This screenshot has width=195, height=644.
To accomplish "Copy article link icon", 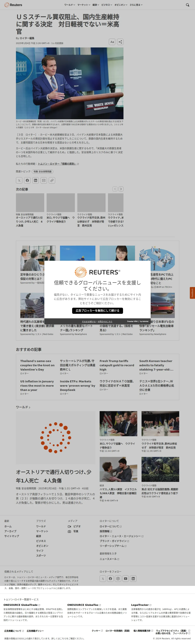I will coord(52,180).
